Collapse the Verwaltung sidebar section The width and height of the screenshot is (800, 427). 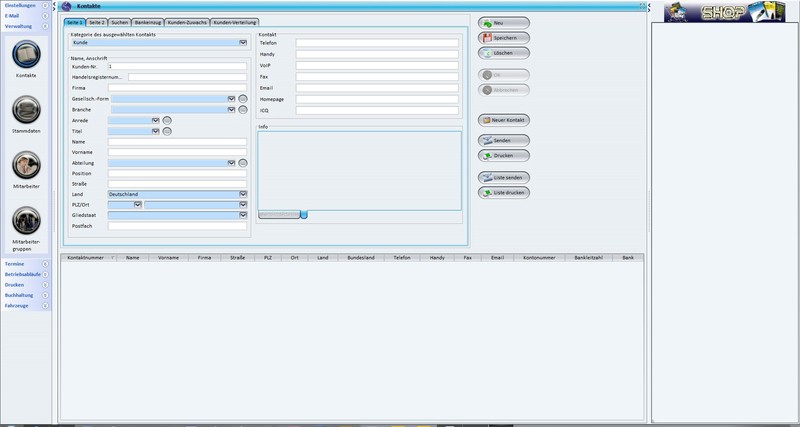pos(45,26)
